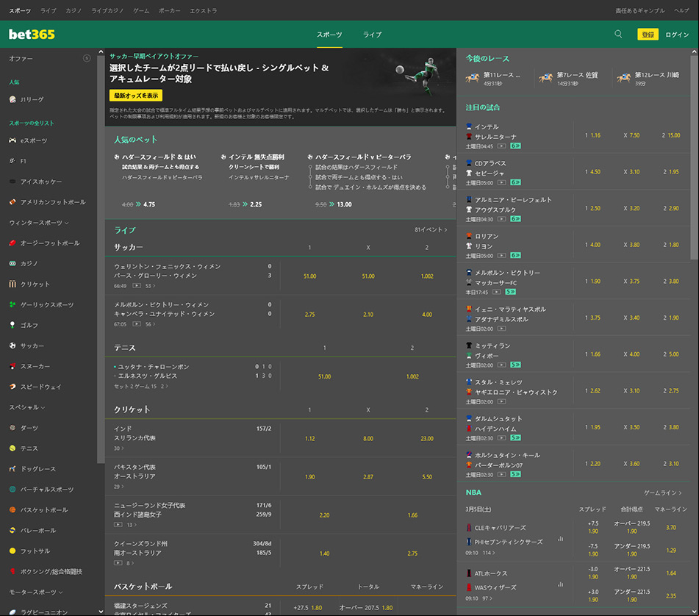
Task: Open the ボクシング/総合格闘技 glove icon
Action: 12,571
